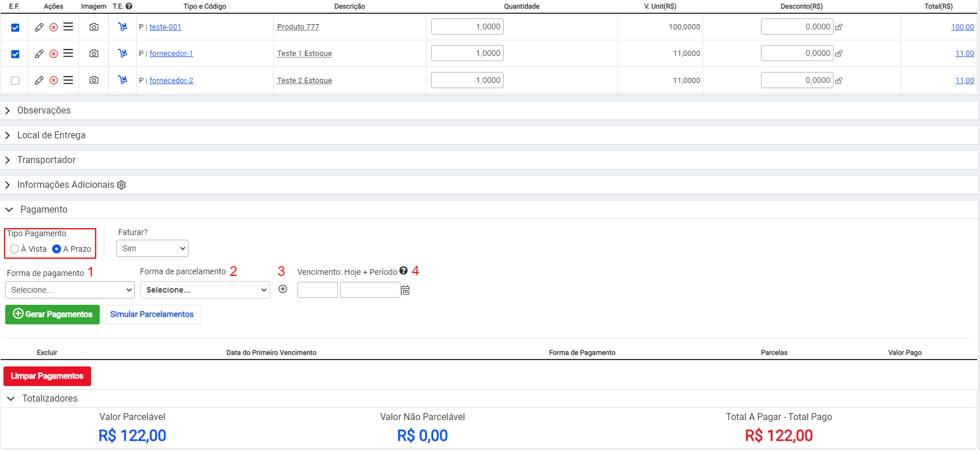Click the blue cart icon in teste-001 row

(x=123, y=27)
